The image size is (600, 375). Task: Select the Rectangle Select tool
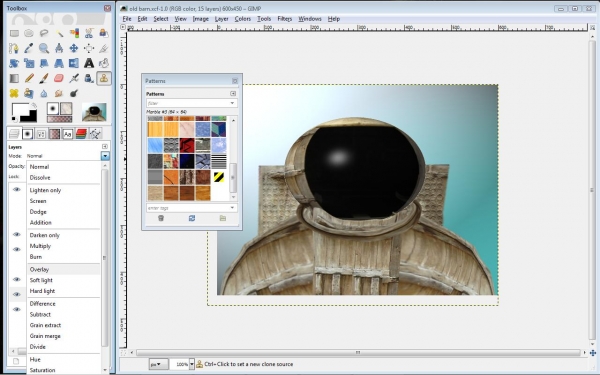14,33
